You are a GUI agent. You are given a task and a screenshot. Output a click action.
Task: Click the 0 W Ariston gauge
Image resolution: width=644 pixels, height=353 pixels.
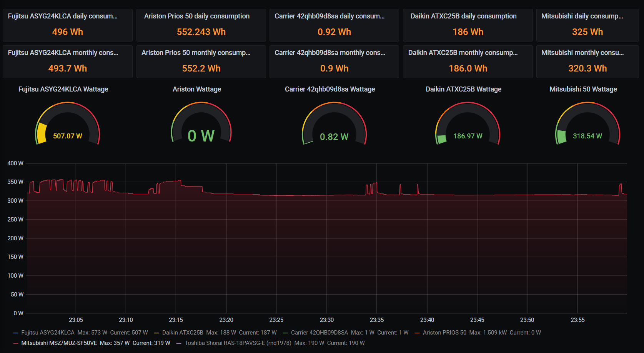pos(201,136)
